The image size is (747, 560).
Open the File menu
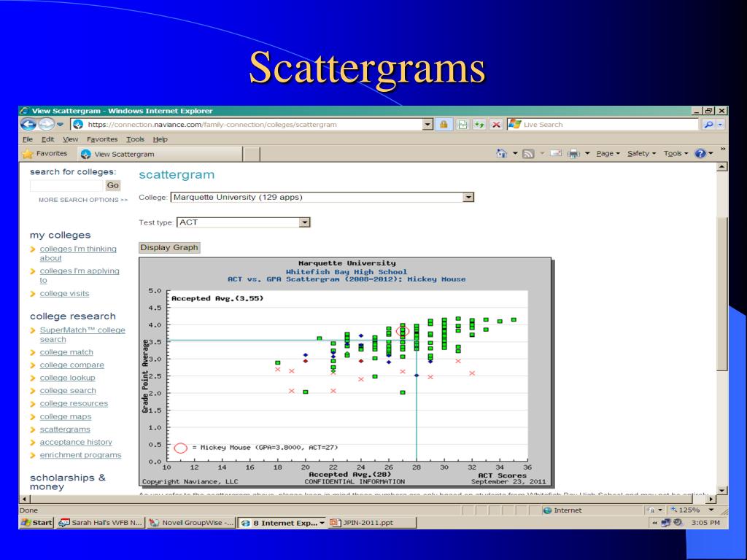28,139
